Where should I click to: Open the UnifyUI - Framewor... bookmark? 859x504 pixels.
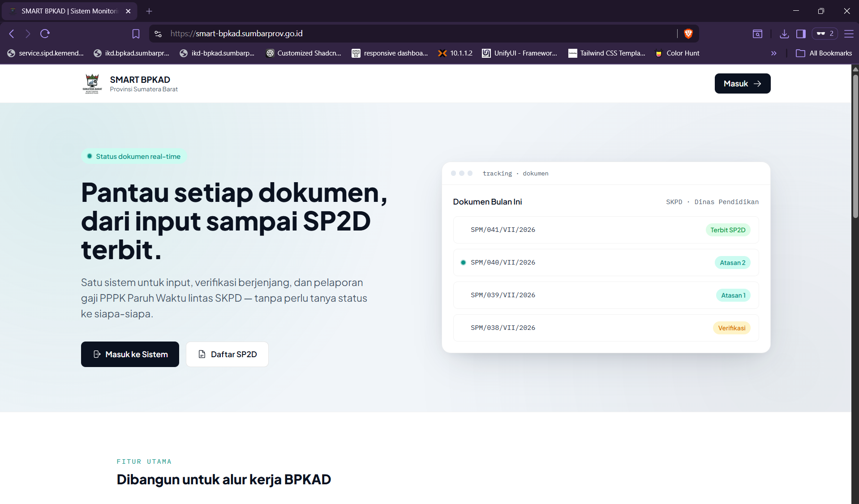(520, 53)
